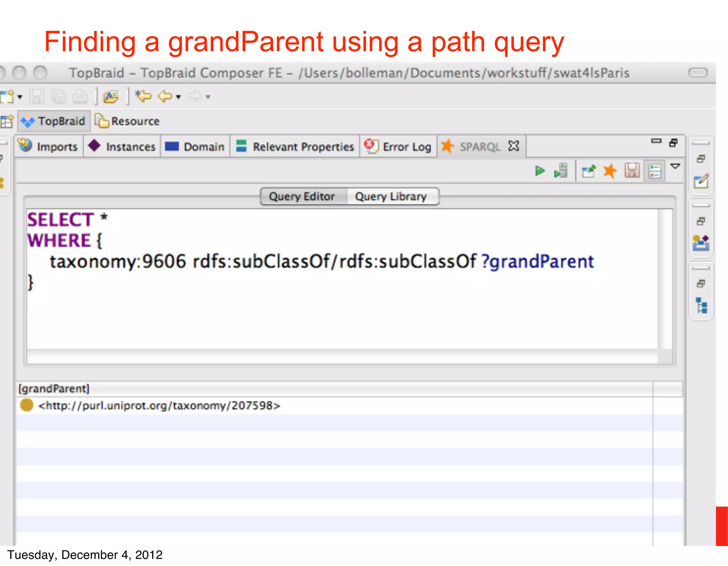Open the Relevant Properties tab

coord(295,146)
